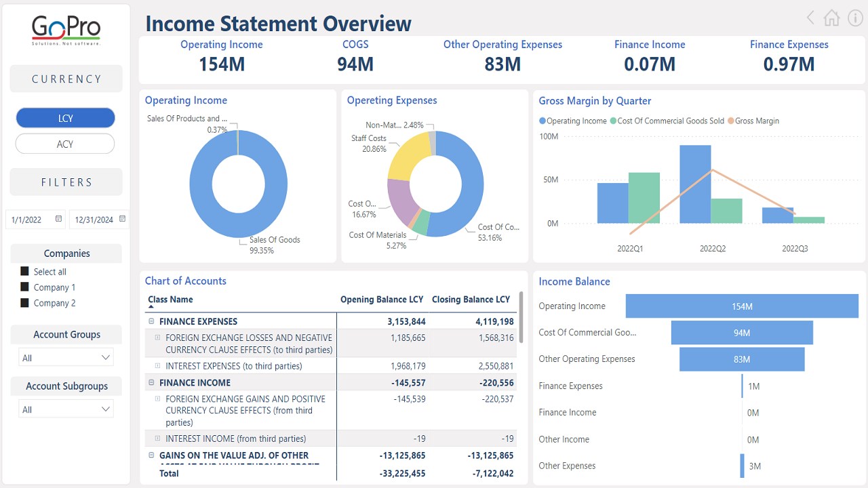Click Gross Margin legend swatch

731,121
